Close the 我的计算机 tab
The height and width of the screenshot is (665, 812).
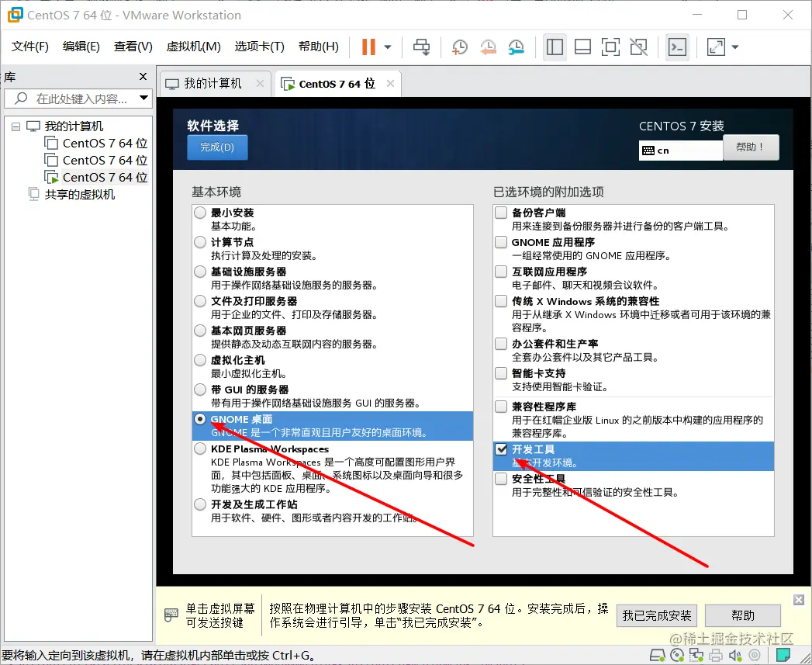(260, 84)
